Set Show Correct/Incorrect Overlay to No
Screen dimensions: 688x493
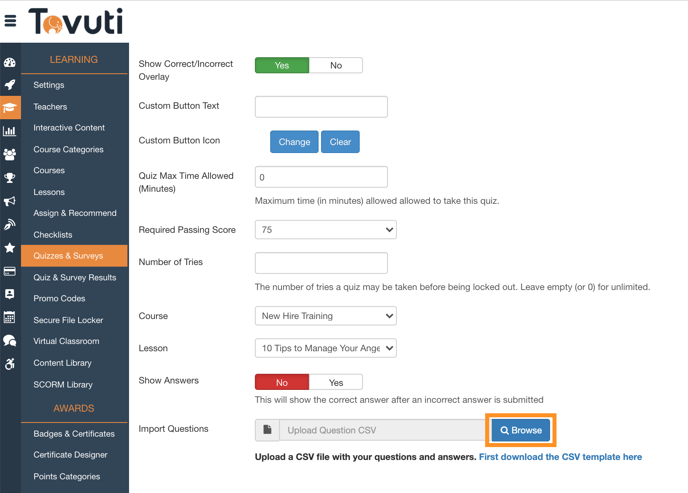coord(336,65)
